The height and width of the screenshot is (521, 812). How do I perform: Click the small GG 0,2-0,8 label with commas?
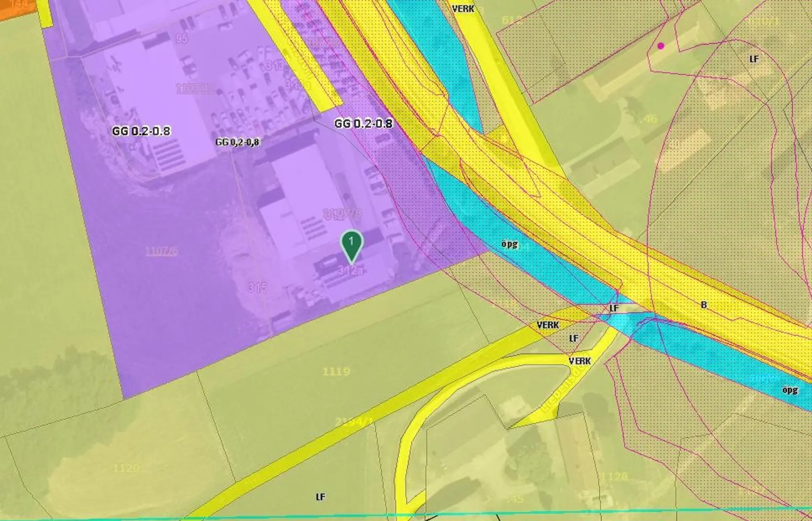(237, 142)
